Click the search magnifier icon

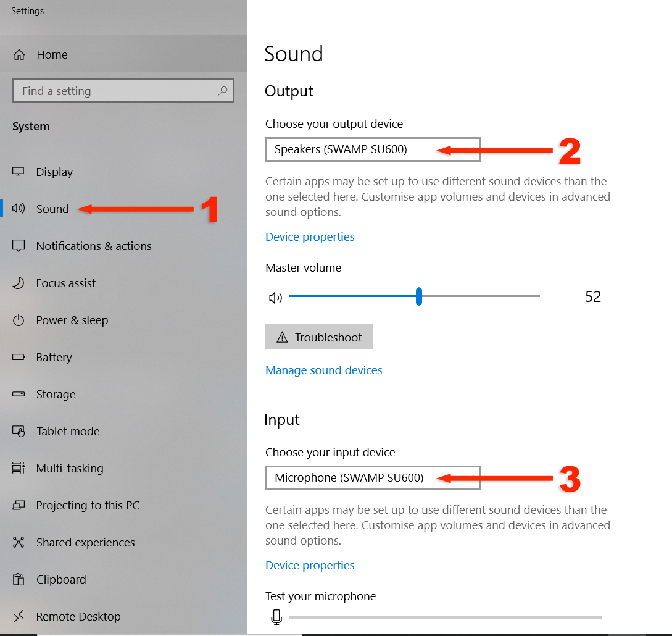[x=223, y=91]
